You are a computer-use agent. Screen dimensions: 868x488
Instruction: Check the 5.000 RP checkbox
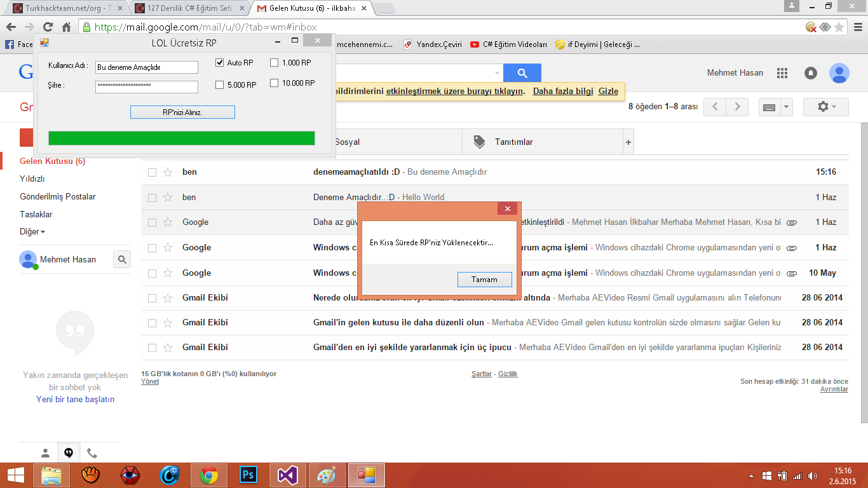pyautogui.click(x=220, y=85)
